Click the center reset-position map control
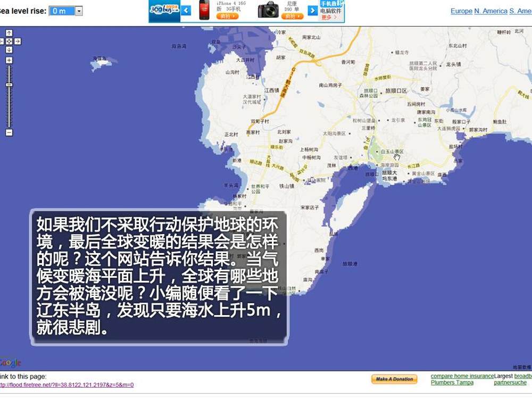Image resolution: width=532 pixels, height=399 pixels. [x=9, y=41]
